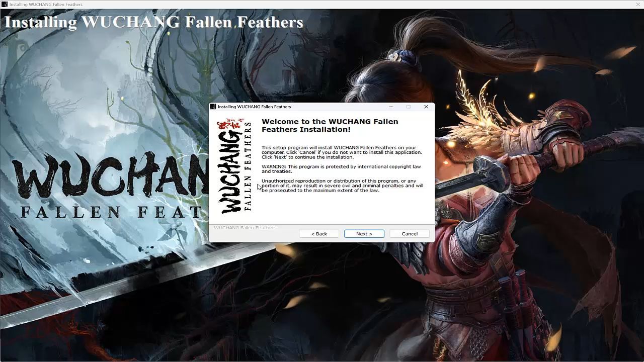644x362 pixels.
Task: Click the Welcome to WUCHANG installation heading
Action: tap(330, 125)
